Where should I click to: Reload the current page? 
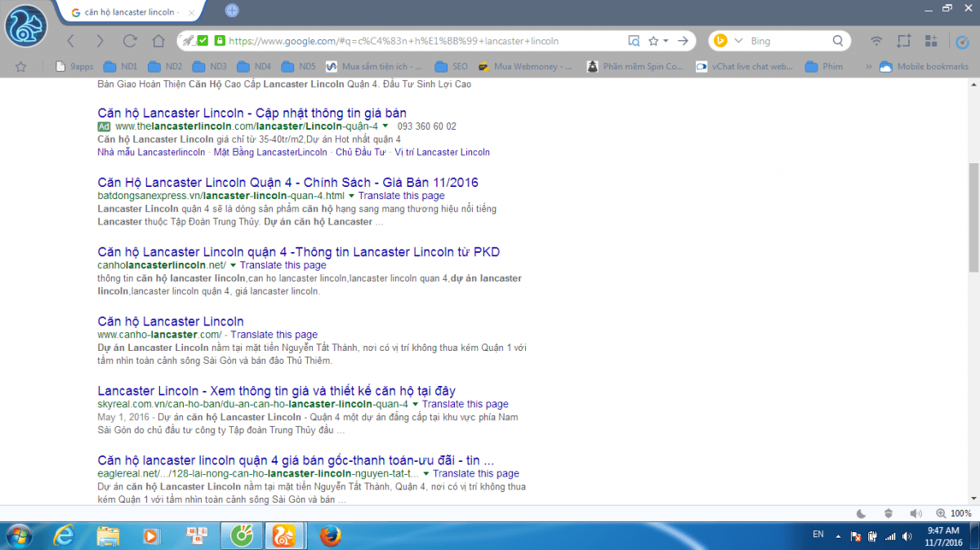pos(130,41)
